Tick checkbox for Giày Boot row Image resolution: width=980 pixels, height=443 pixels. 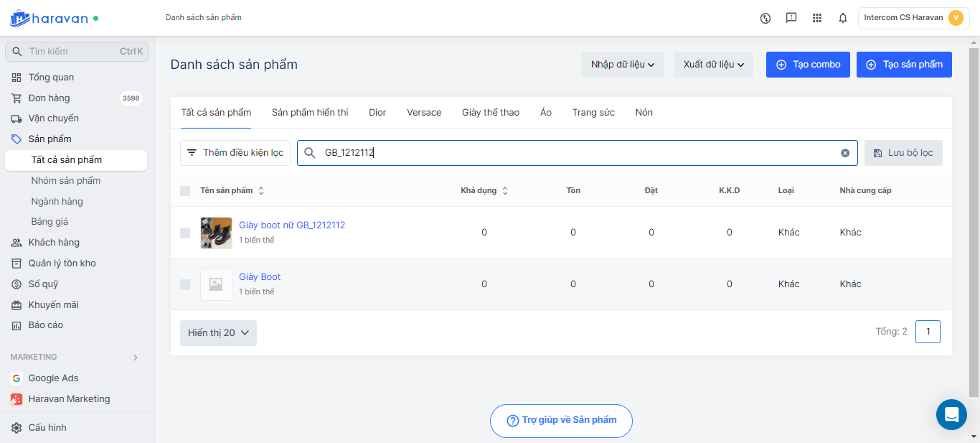point(185,284)
